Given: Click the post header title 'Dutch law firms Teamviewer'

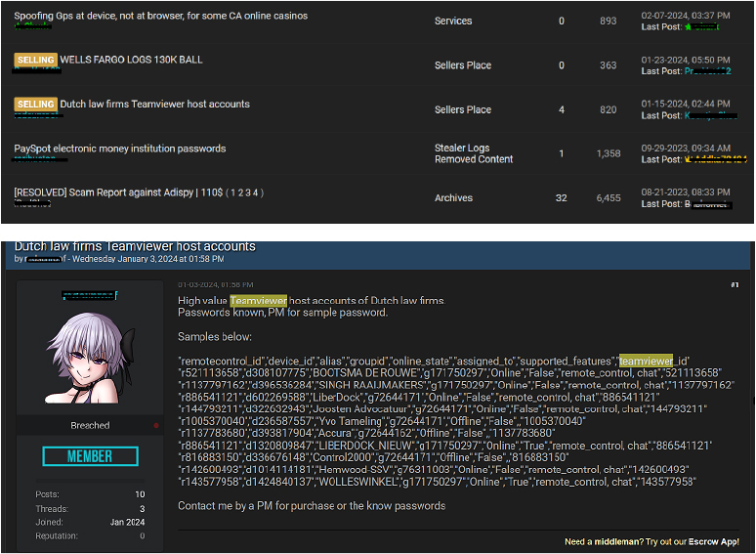Looking at the screenshot, I should (135, 247).
